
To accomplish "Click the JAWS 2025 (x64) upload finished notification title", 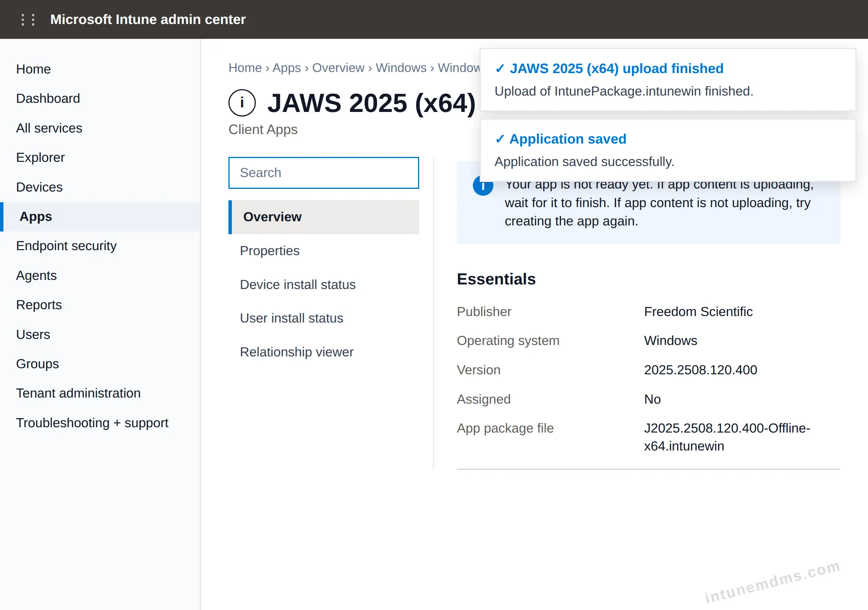I will [616, 69].
